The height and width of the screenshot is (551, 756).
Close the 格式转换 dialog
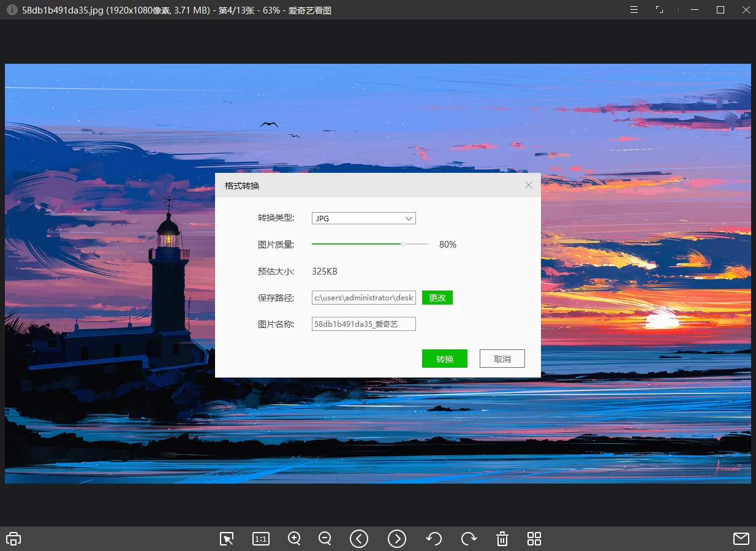(528, 185)
